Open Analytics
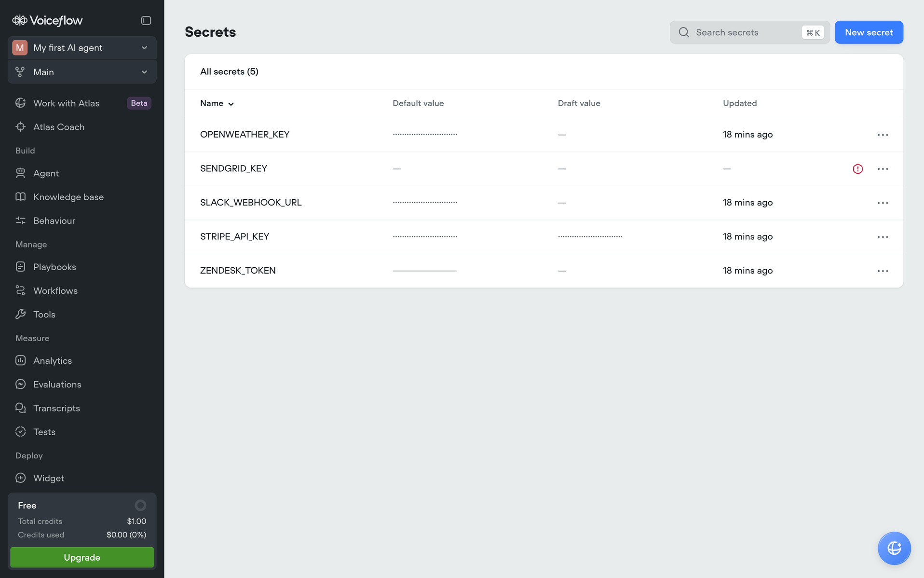 click(82, 360)
